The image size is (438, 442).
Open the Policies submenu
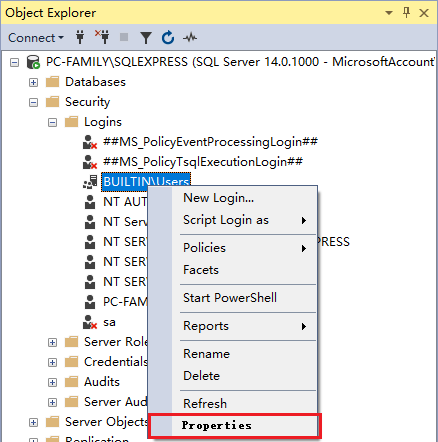(233, 248)
